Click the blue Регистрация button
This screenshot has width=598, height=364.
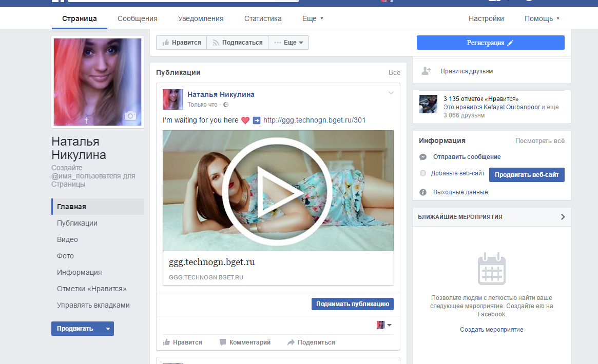pos(490,43)
